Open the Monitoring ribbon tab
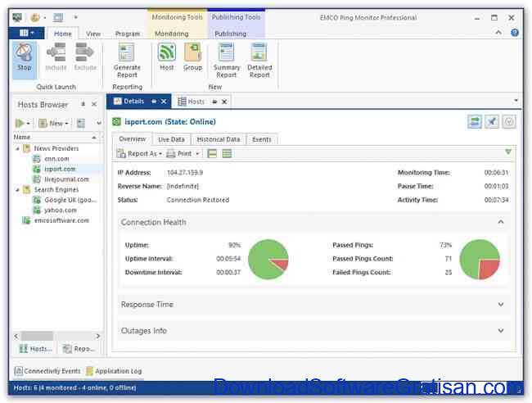The height and width of the screenshot is (403, 532). [171, 34]
